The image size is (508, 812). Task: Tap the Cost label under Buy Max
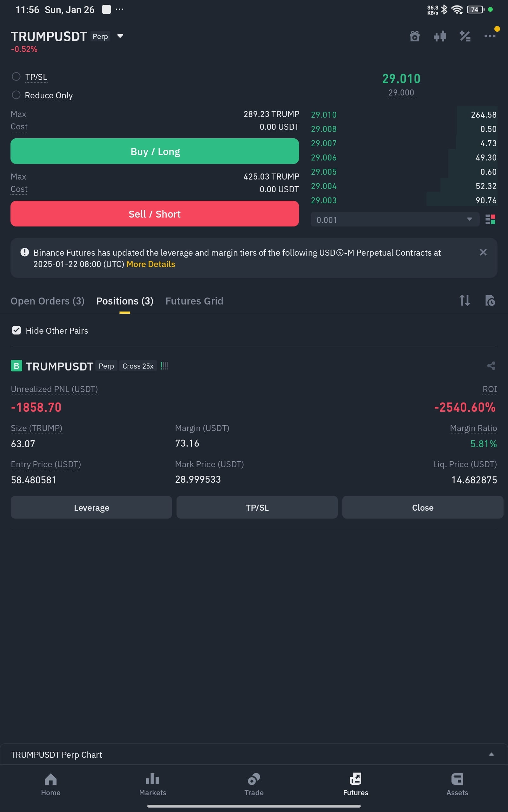[x=19, y=127]
